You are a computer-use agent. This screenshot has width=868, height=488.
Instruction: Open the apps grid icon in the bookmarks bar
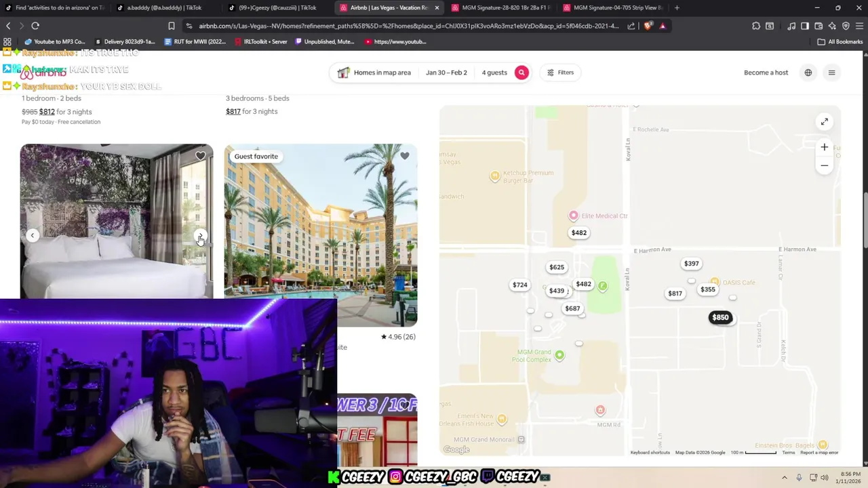[x=7, y=41]
